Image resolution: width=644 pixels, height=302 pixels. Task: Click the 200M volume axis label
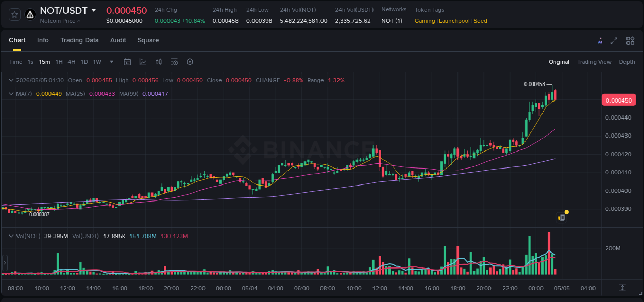[613, 248]
